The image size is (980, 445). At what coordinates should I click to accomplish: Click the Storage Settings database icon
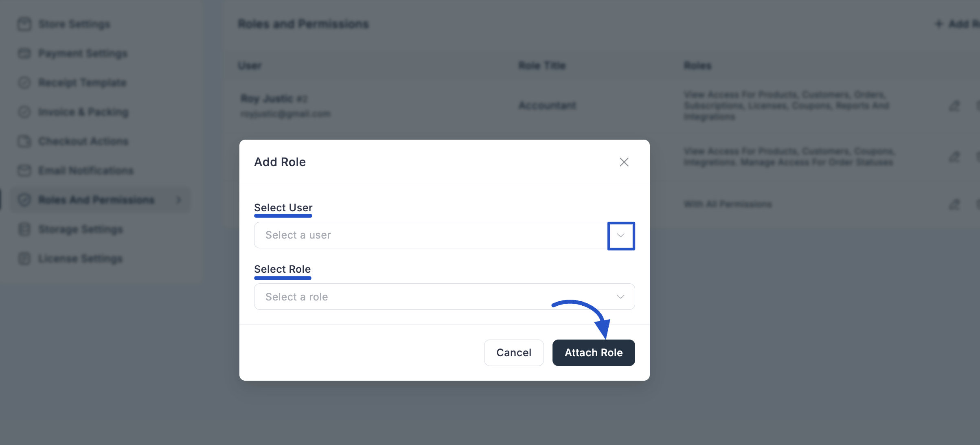pyautogui.click(x=24, y=229)
